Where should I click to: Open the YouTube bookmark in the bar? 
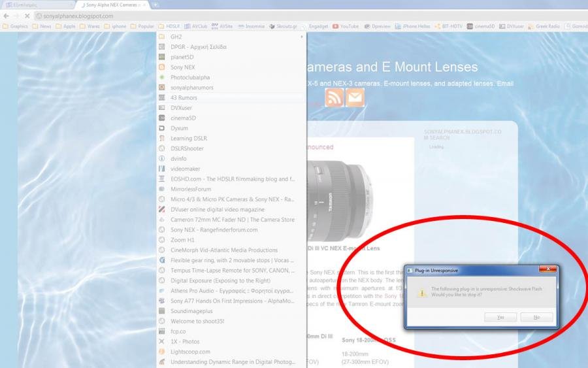346,27
